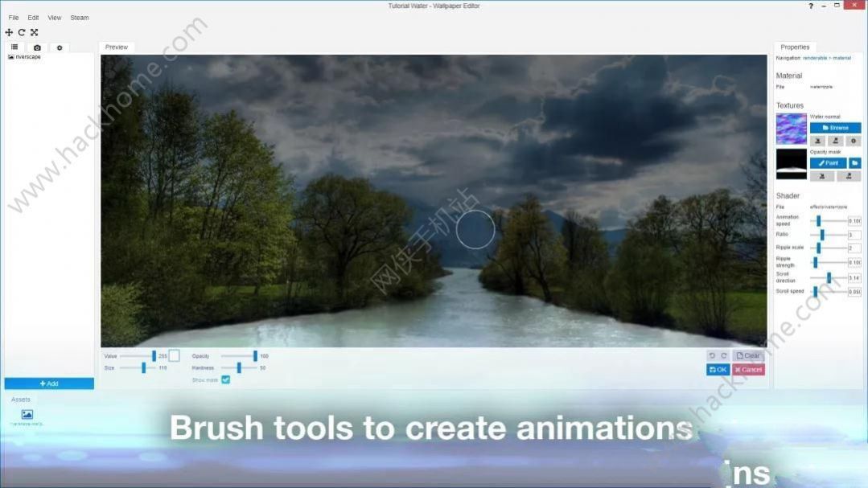Image resolution: width=868 pixels, height=488 pixels.
Task: Switch to the Preview tab
Action: click(117, 47)
